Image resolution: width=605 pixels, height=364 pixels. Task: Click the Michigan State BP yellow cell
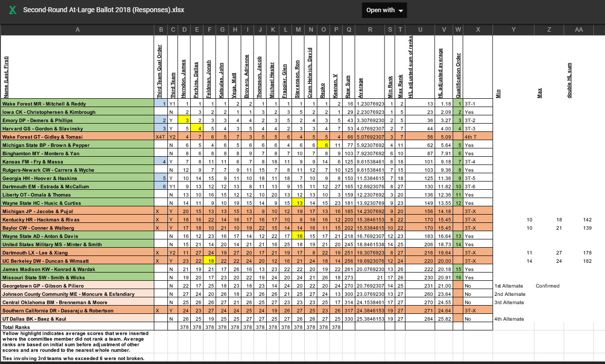click(323, 145)
